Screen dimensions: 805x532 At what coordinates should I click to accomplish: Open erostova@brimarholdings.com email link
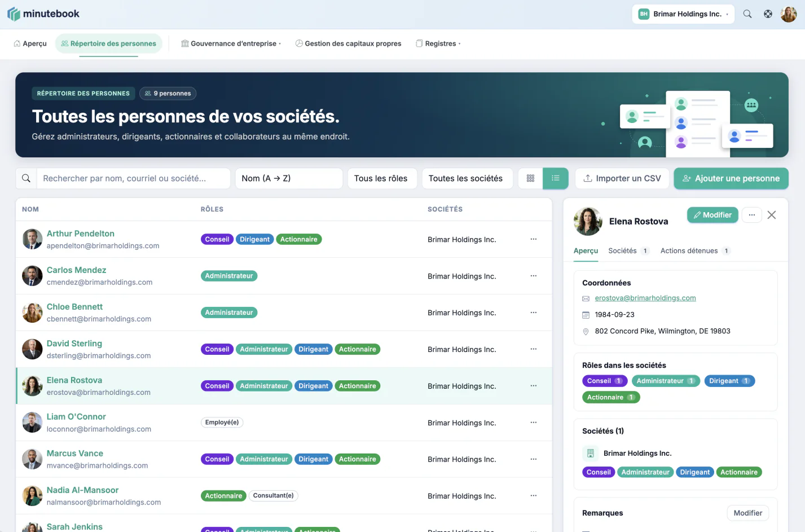pyautogui.click(x=645, y=298)
